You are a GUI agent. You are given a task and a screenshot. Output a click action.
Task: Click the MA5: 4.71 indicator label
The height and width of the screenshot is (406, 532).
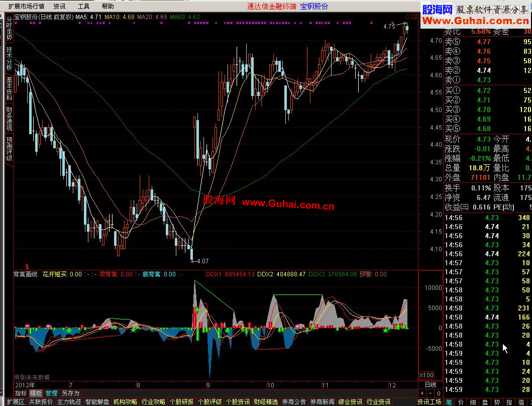(x=88, y=17)
